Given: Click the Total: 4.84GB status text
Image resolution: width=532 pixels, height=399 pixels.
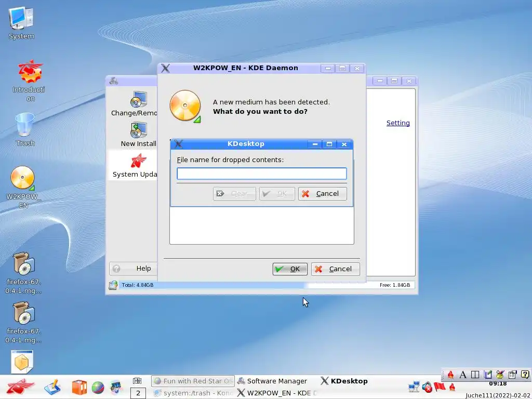Looking at the screenshot, I should point(137,285).
